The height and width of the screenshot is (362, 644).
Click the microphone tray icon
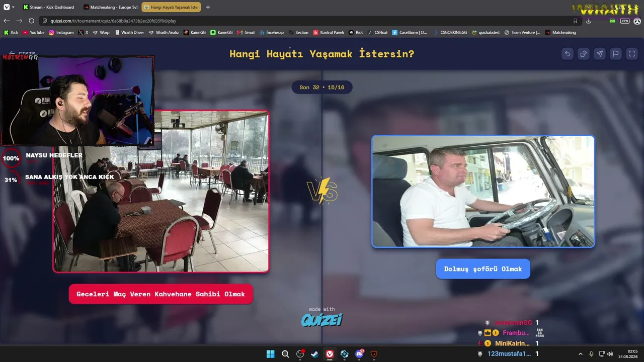(591, 354)
